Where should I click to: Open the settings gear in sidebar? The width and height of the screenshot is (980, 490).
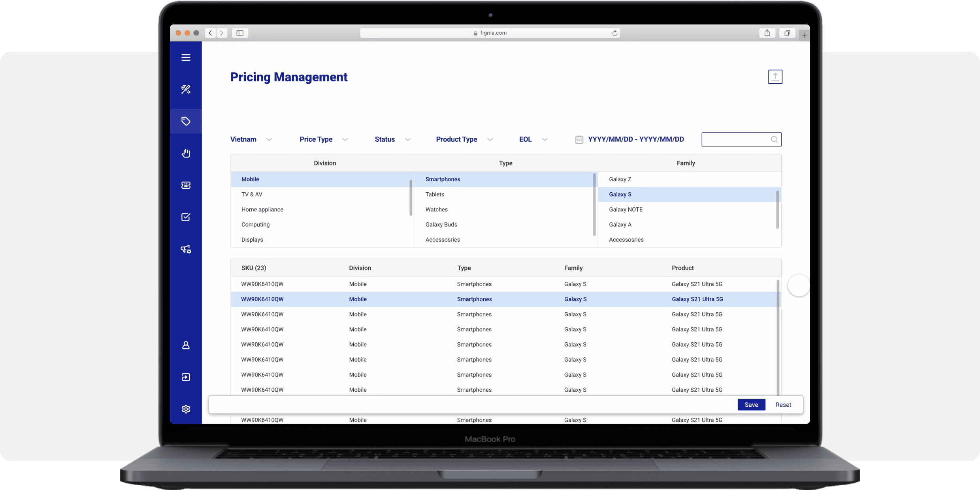(186, 409)
